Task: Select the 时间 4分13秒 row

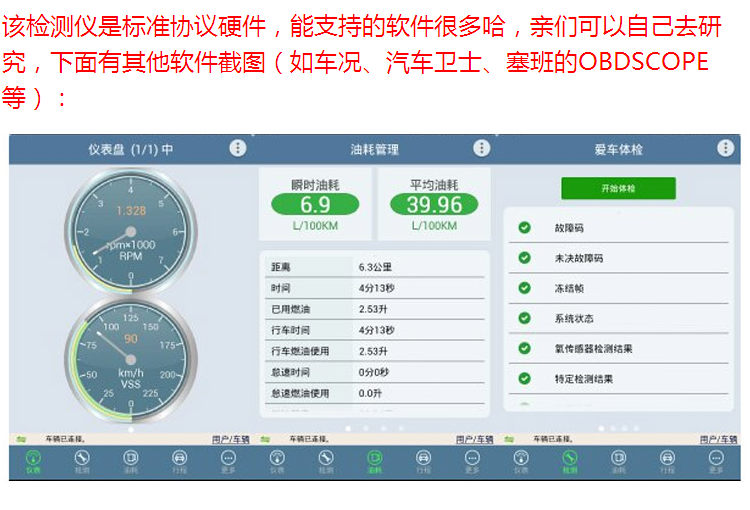Action: [375, 288]
